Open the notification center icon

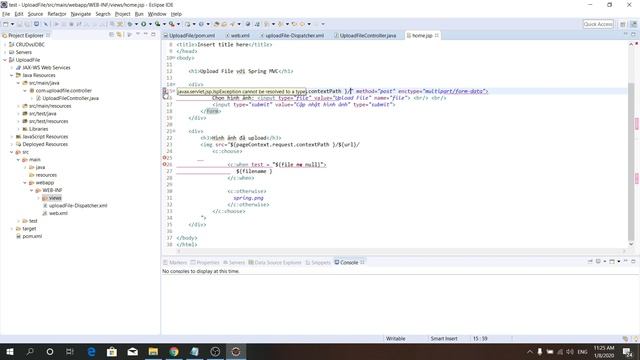627,351
